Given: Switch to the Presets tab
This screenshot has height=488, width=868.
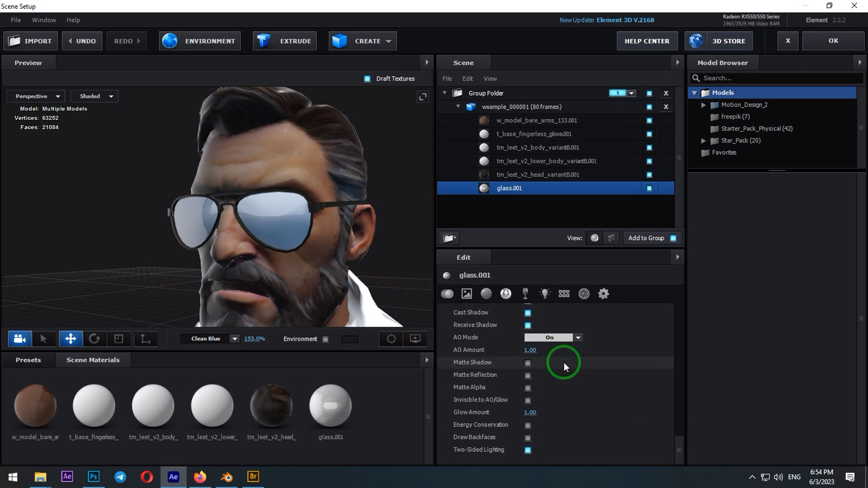Looking at the screenshot, I should (x=28, y=360).
